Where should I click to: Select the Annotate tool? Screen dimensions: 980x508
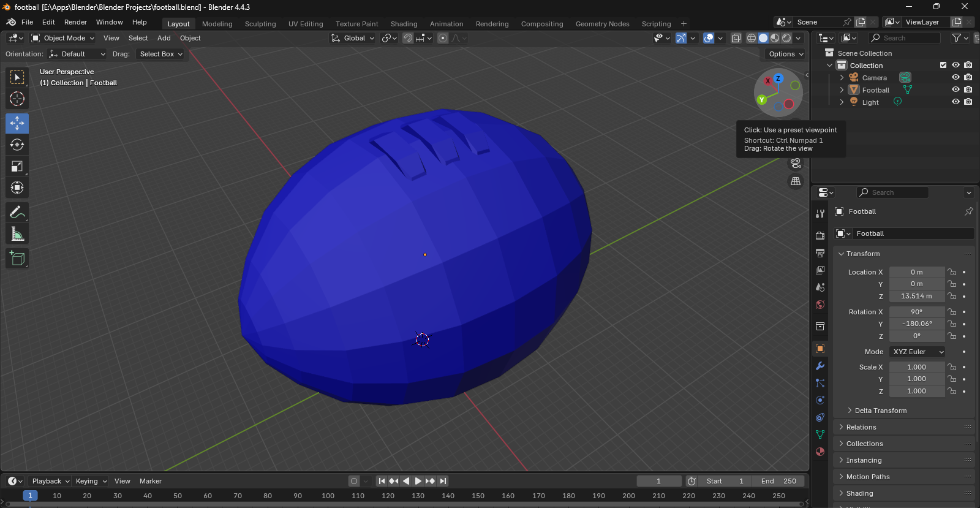17,212
